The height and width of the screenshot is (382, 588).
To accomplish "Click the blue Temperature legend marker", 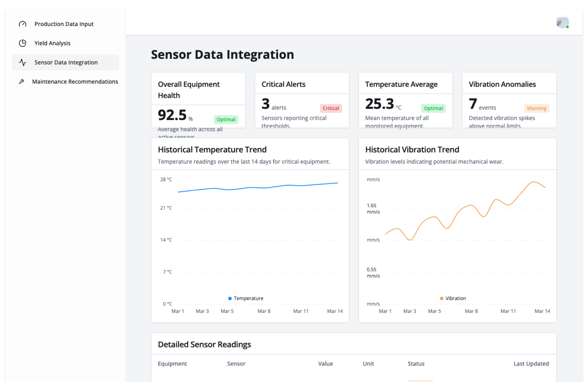I will (230, 298).
